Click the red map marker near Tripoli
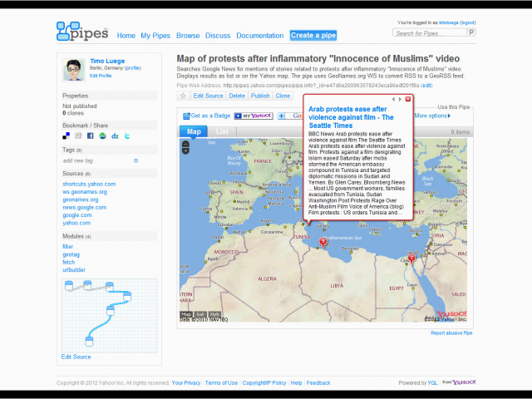 323,242
